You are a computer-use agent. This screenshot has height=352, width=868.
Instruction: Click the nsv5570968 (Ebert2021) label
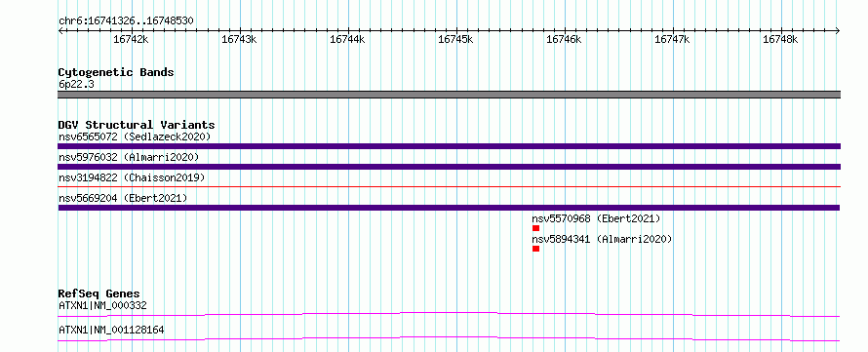pyautogui.click(x=596, y=218)
